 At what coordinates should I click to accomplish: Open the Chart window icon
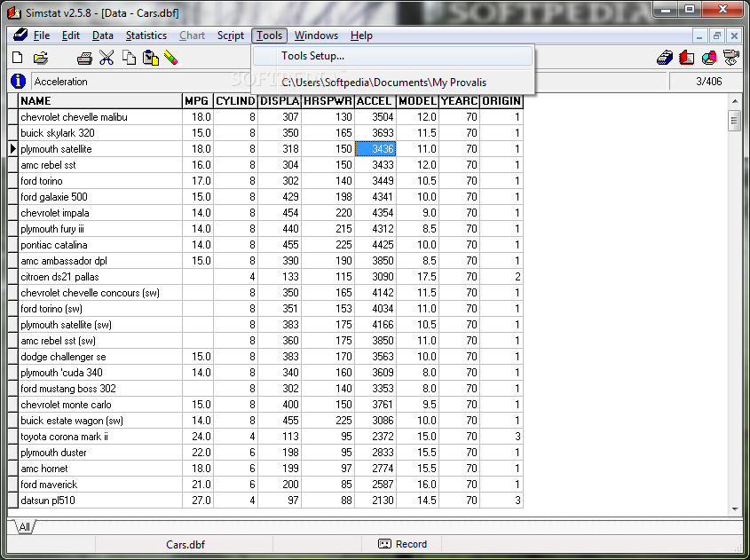(709, 58)
